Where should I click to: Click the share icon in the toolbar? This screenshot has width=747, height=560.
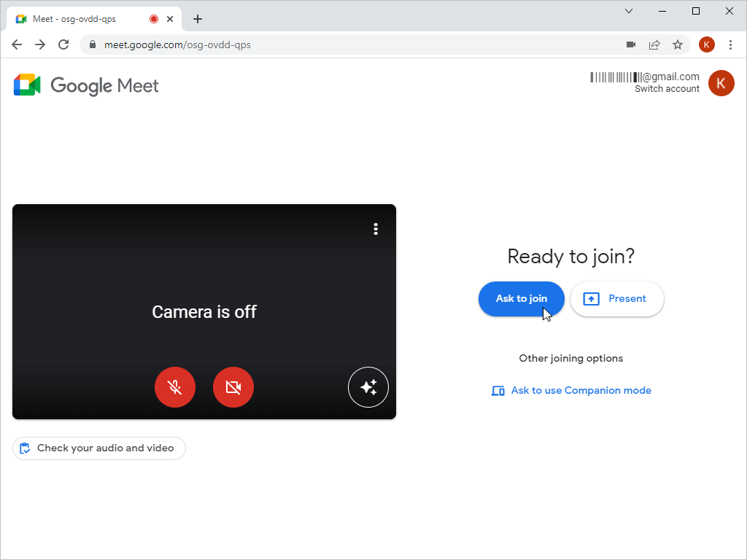(x=654, y=44)
